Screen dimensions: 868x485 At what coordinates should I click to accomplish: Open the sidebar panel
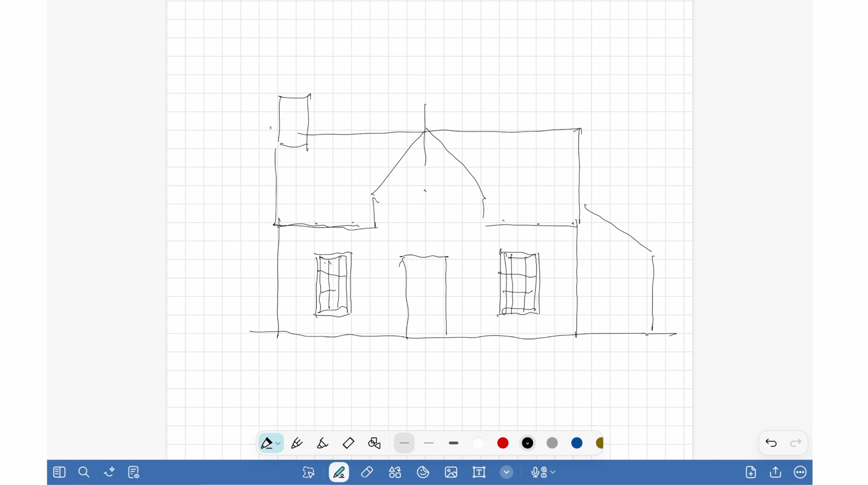point(59,472)
